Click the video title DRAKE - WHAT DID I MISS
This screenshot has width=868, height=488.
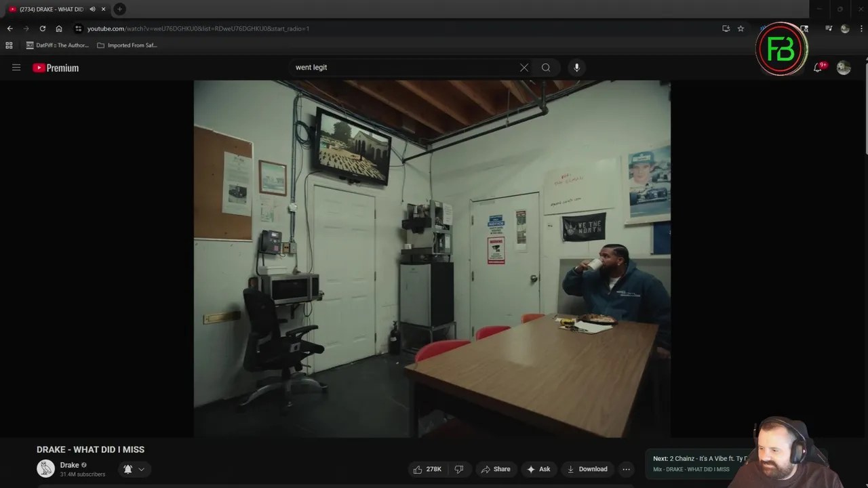pyautogui.click(x=90, y=449)
